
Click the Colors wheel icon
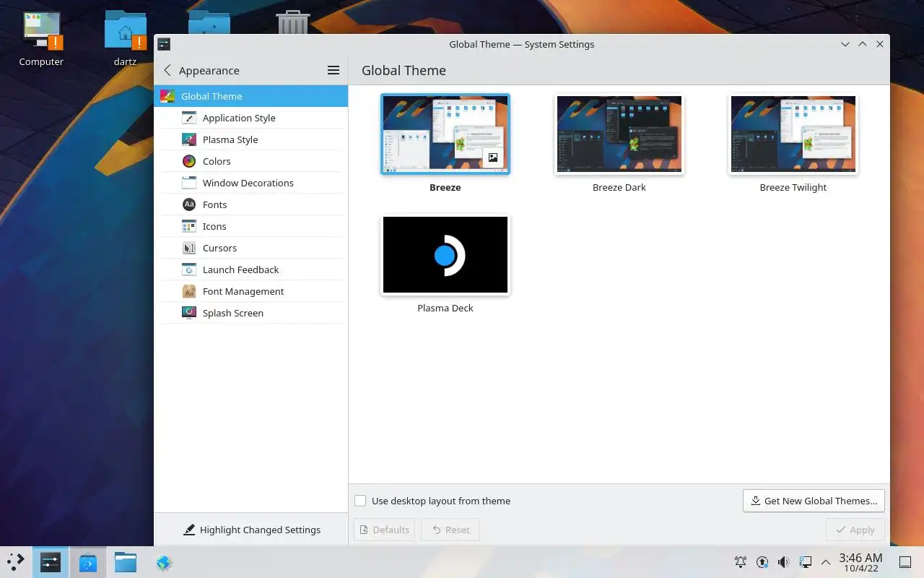(189, 161)
